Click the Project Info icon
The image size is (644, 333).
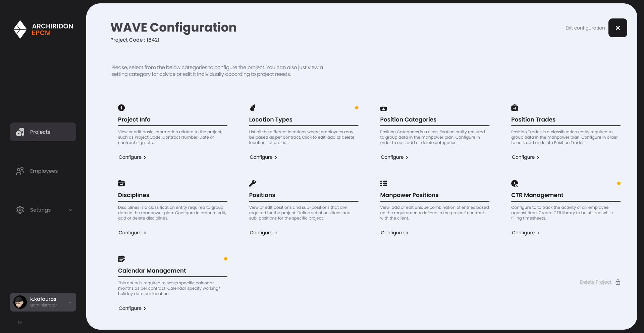[x=121, y=108]
